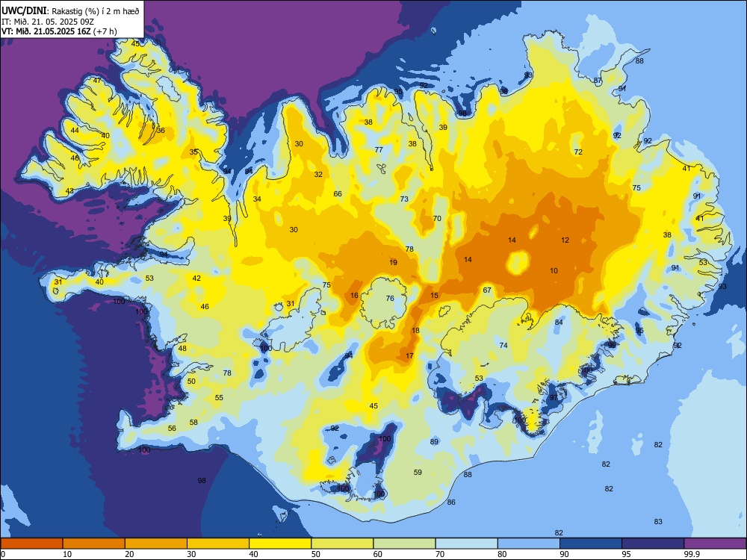Click the legend tick label 80

point(502,554)
